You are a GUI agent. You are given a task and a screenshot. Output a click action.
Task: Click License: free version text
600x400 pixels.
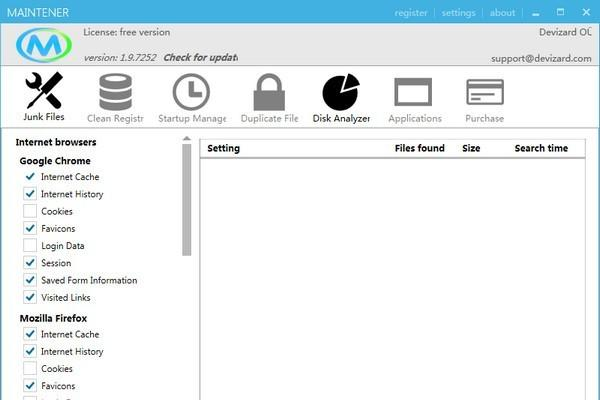pos(127,32)
